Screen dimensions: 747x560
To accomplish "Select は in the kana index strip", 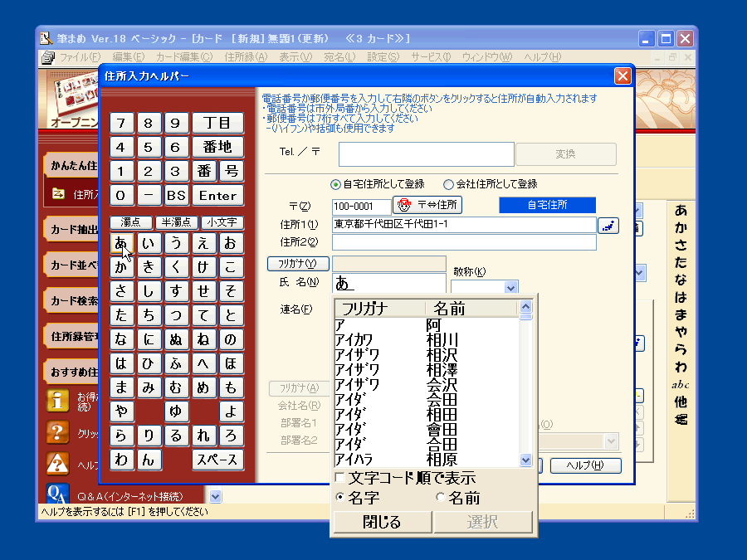I will pyautogui.click(x=681, y=297).
